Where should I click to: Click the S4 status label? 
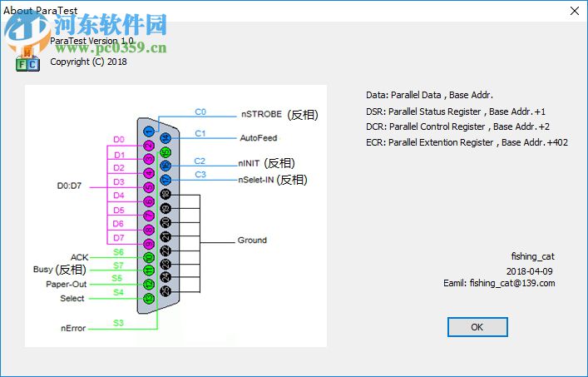[118, 292]
